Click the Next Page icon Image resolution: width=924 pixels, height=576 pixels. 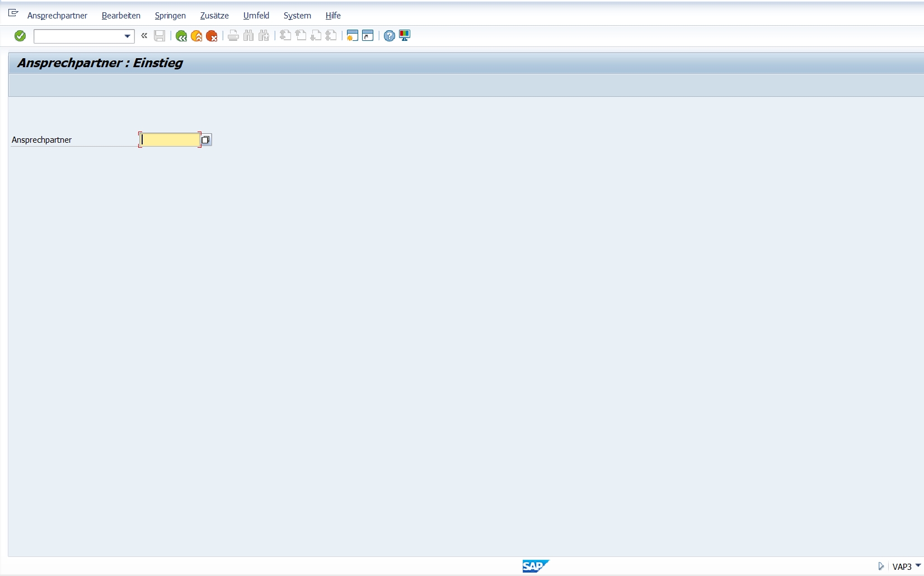pos(316,36)
